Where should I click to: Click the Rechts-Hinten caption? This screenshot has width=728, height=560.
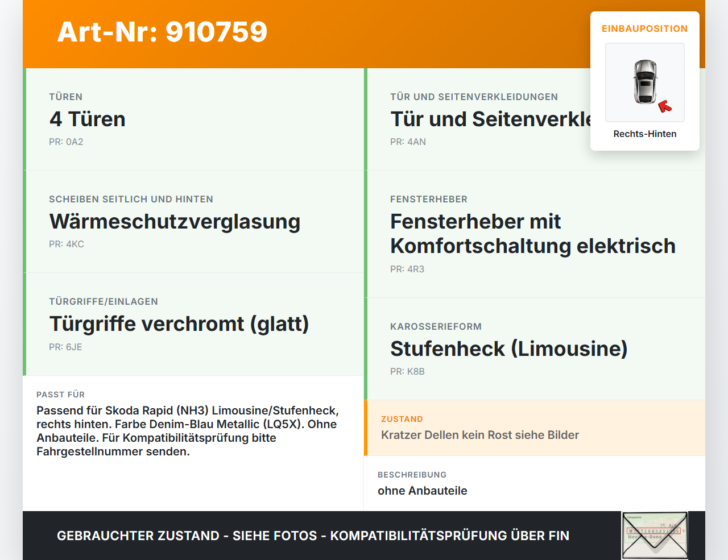645,134
